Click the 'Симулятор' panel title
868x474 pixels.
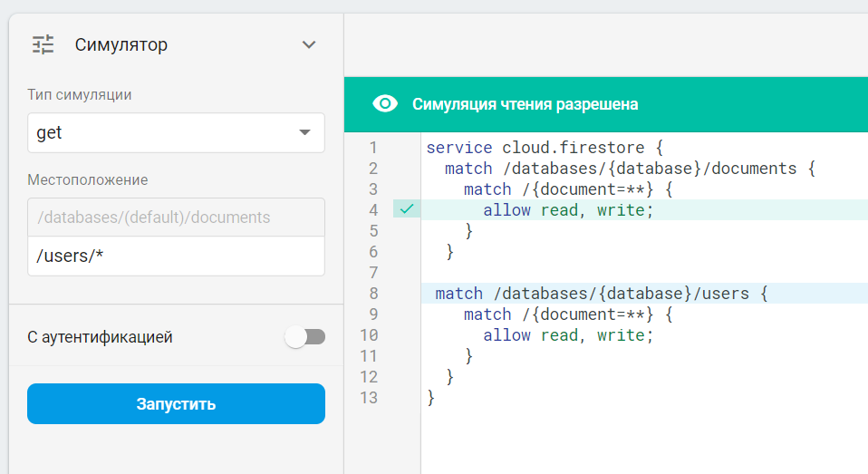(121, 44)
